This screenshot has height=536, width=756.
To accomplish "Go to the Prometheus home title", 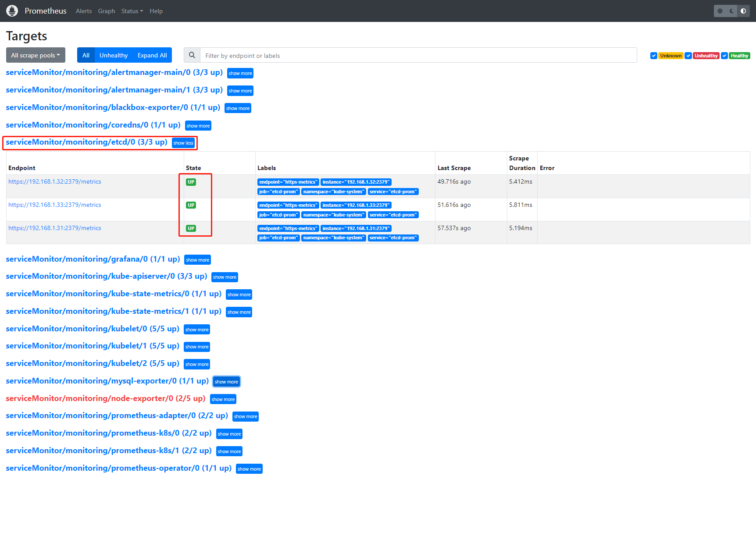I will pos(46,11).
